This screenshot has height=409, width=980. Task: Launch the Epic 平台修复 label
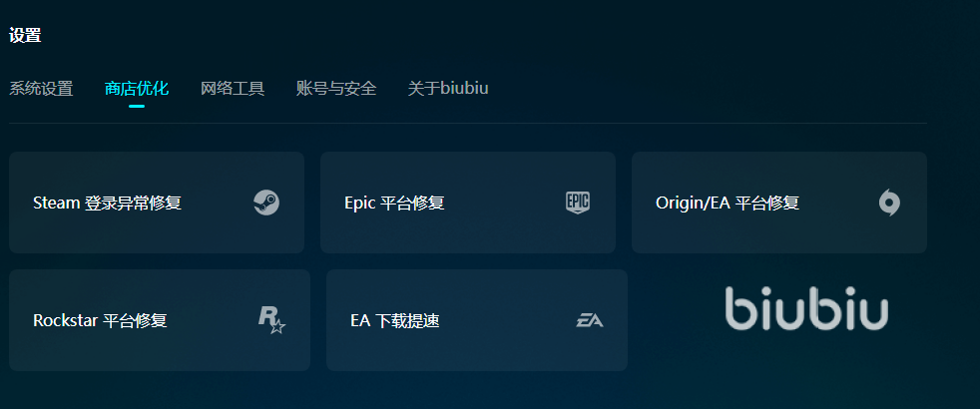(394, 204)
